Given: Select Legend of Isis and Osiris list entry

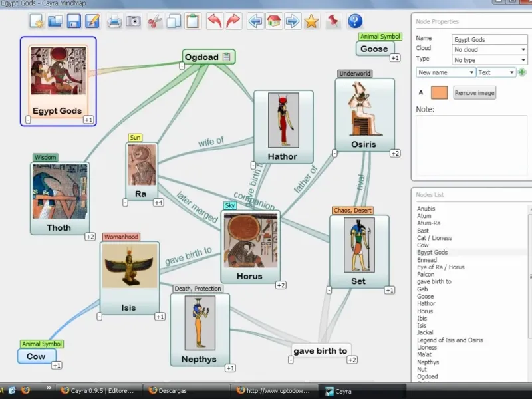Looking at the screenshot, I should pyautogui.click(x=450, y=340).
